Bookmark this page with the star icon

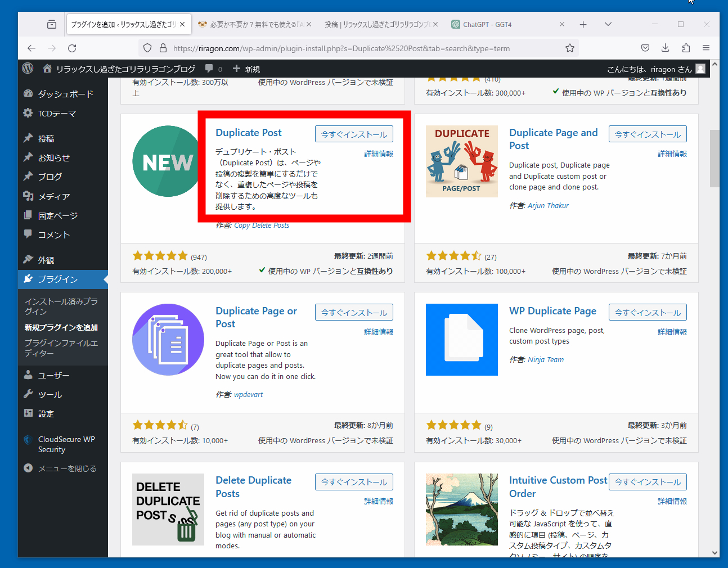point(569,48)
